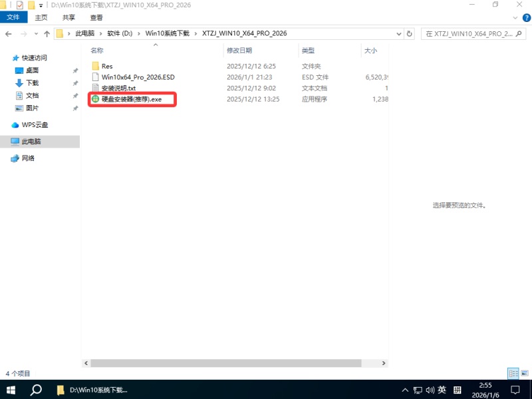Screen dimensions: 532x399
Task: Open 安装说明.txt text file
Action: coord(118,88)
